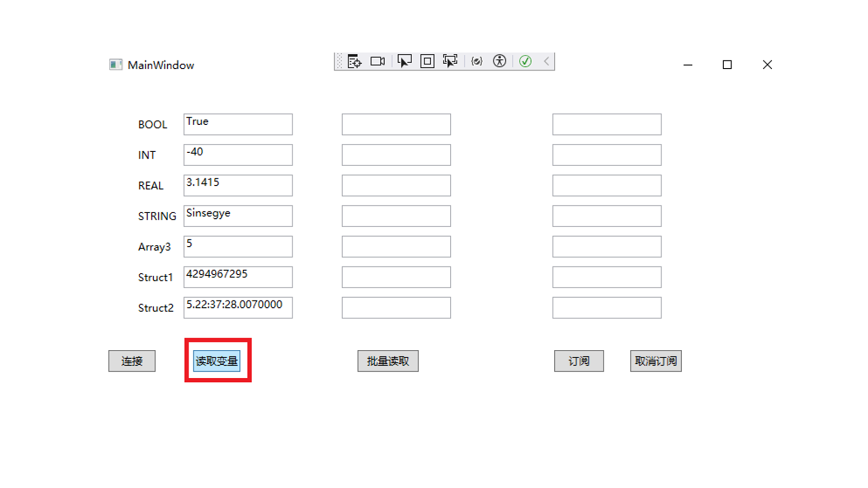Collapse the debug toolbar with chevron arrow
Screen dimensions: 868x488
click(547, 61)
